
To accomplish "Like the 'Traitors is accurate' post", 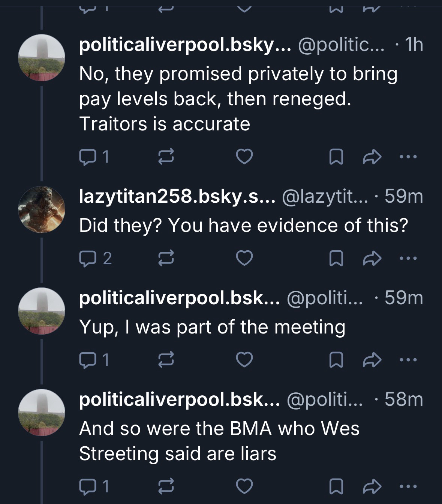I will coord(244,157).
